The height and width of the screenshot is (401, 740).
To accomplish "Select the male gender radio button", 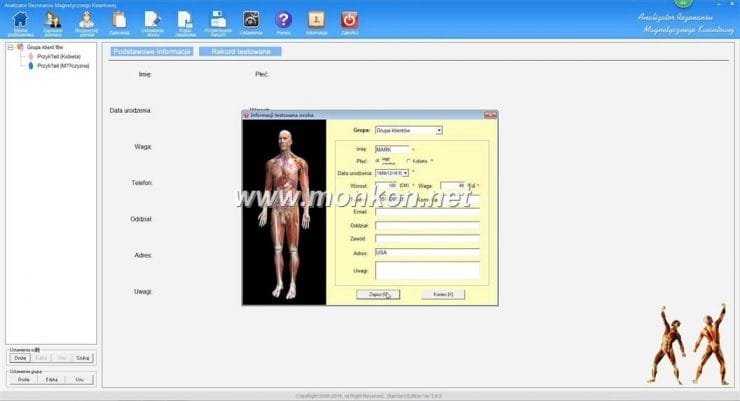I will 378,161.
